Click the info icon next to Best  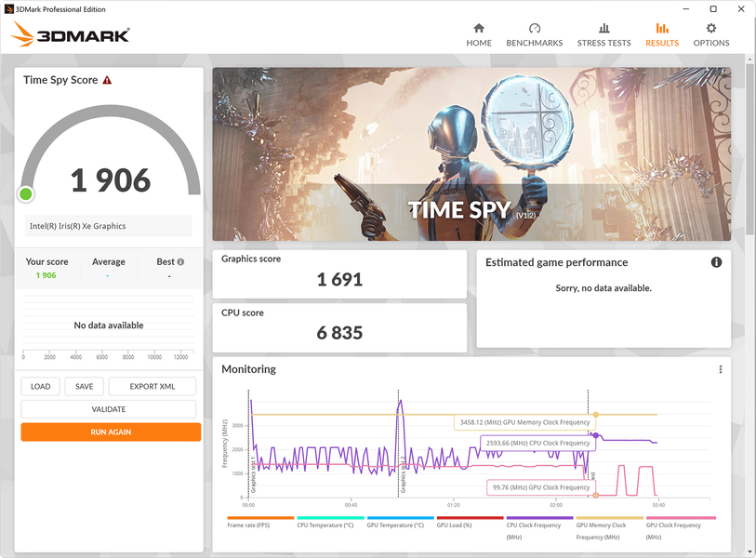[x=180, y=262]
